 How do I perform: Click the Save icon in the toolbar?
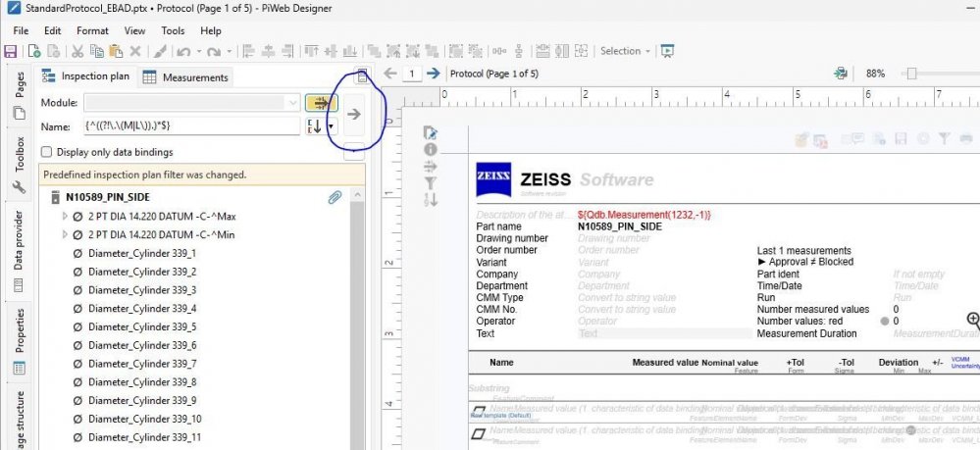[12, 52]
